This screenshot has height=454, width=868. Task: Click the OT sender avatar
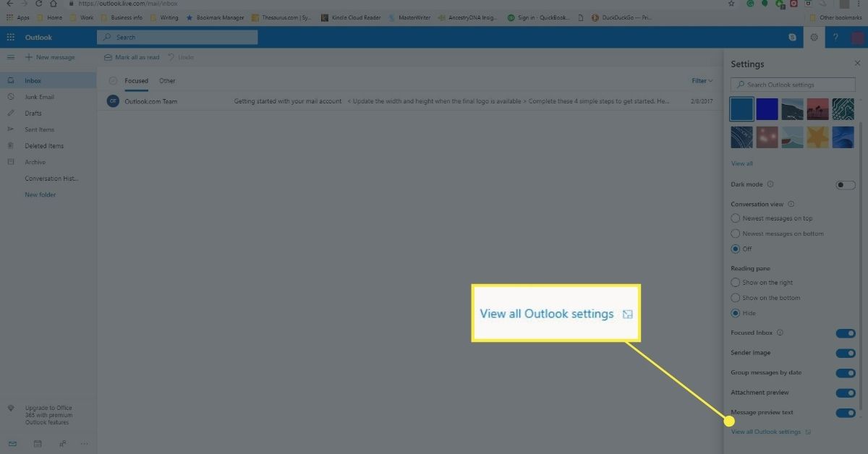click(113, 101)
